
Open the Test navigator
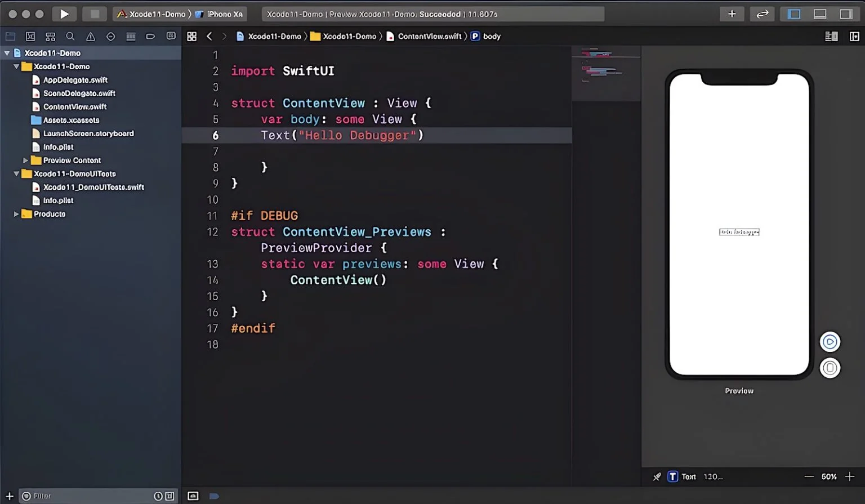point(110,35)
